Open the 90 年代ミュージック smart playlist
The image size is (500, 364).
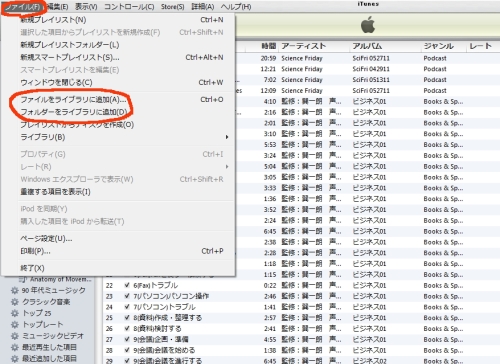[x=54, y=290]
